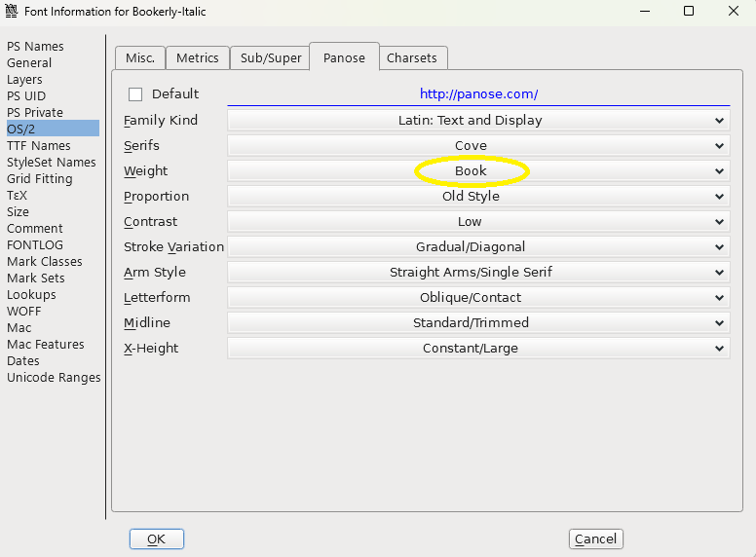Screen dimensions: 756x557
Task: Toggle the Default Panose checkbox
Action: [x=135, y=93]
